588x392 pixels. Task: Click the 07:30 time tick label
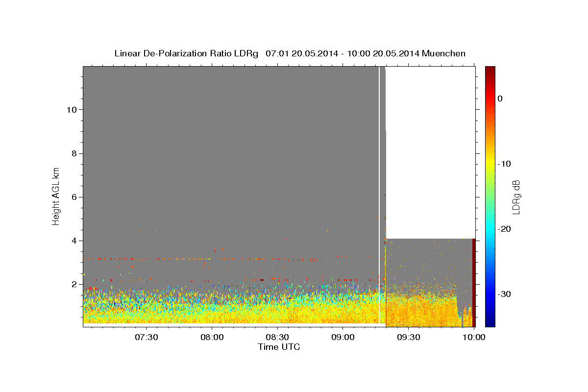(146, 337)
